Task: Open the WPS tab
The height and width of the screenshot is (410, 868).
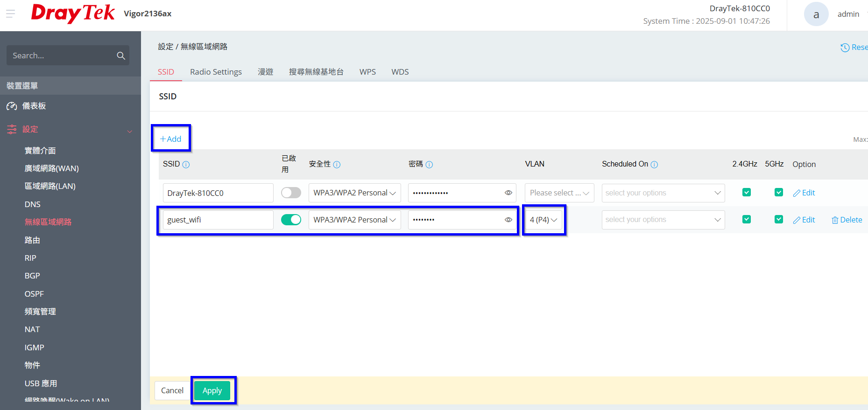Action: click(x=367, y=72)
